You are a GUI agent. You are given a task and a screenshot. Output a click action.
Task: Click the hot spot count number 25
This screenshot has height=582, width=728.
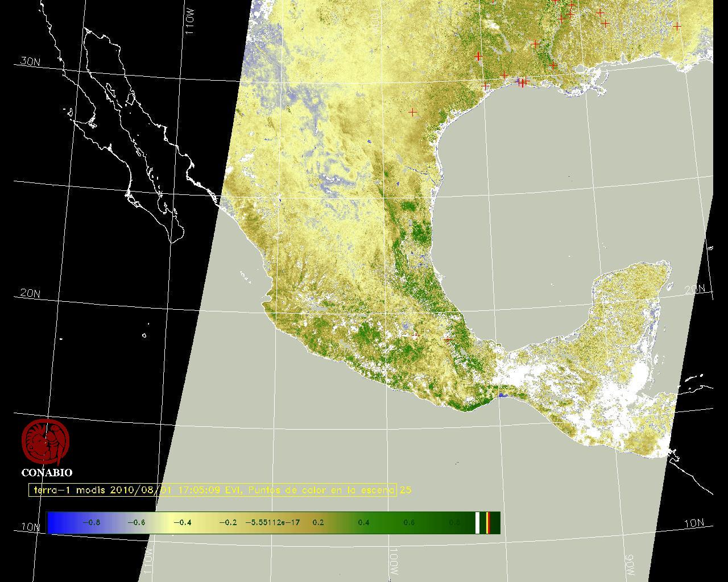406,490
